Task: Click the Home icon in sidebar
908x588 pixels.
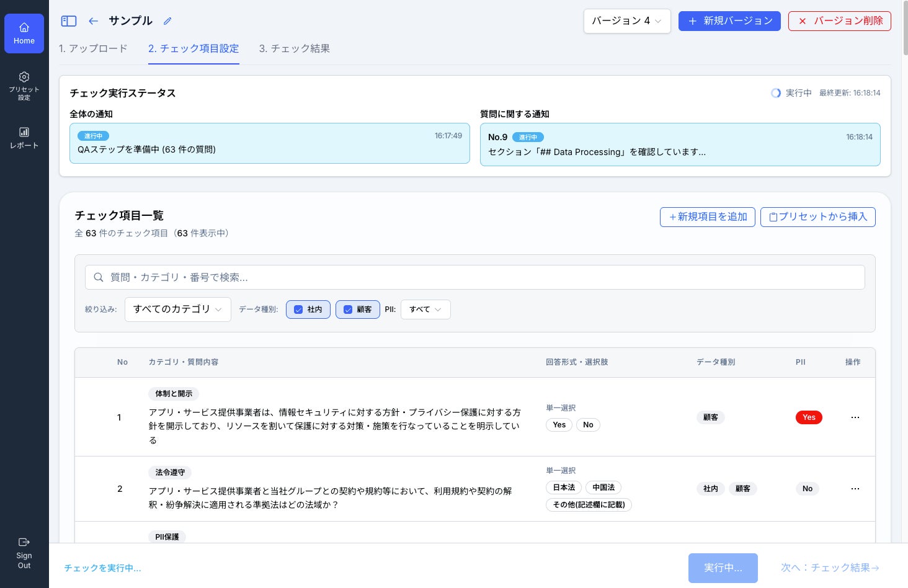Action: (24, 28)
